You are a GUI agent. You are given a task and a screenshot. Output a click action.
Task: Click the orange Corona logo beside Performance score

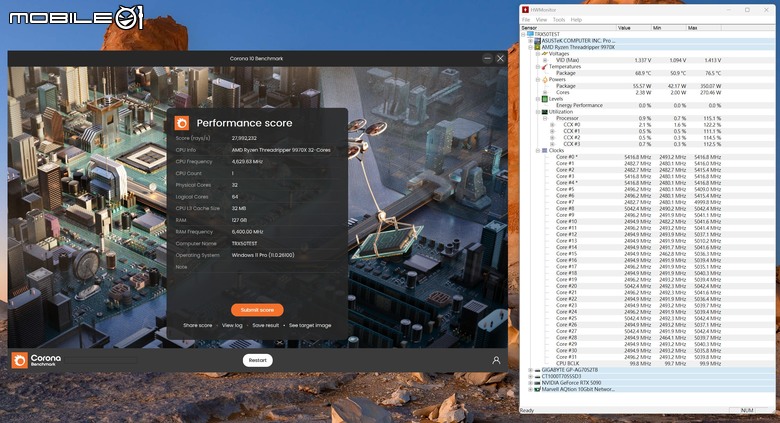[x=182, y=123]
